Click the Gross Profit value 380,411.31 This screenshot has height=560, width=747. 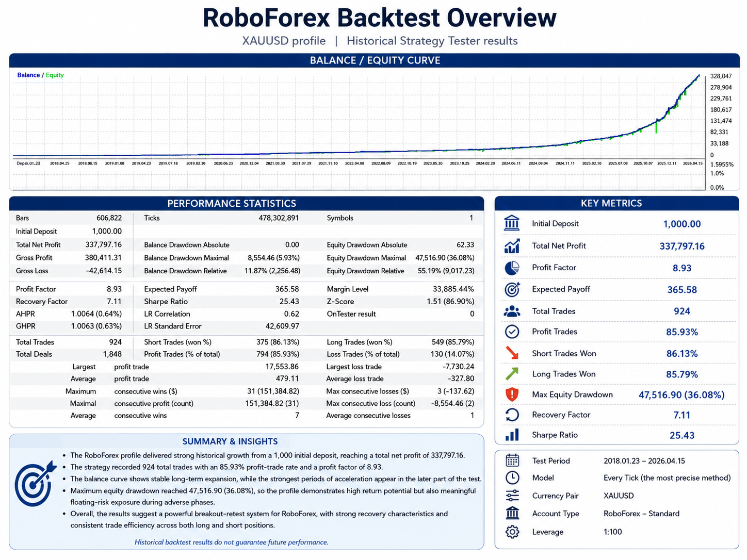(103, 258)
